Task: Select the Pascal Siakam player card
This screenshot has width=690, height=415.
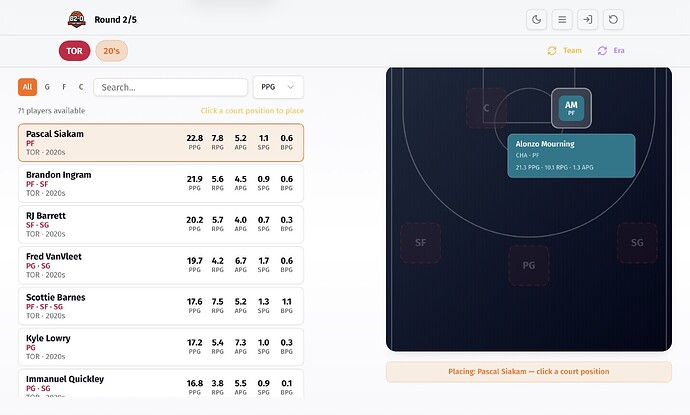Action: (161, 143)
